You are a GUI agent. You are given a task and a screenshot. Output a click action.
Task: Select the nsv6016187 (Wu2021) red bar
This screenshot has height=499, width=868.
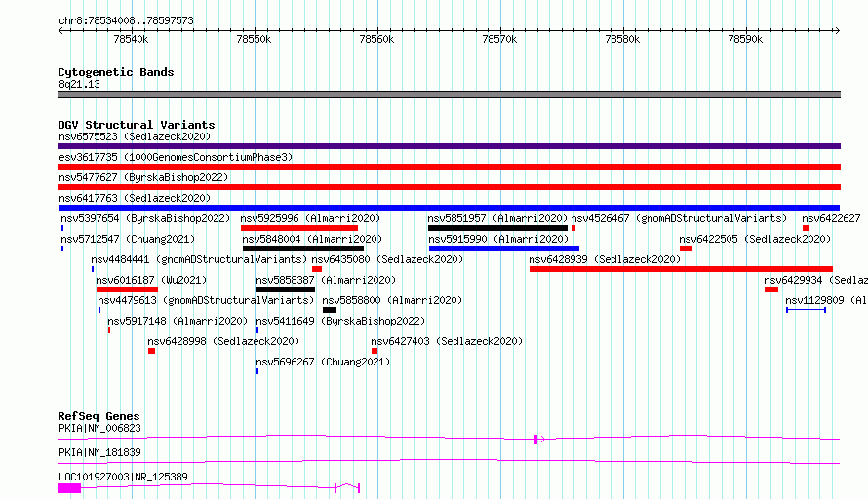pos(128,289)
